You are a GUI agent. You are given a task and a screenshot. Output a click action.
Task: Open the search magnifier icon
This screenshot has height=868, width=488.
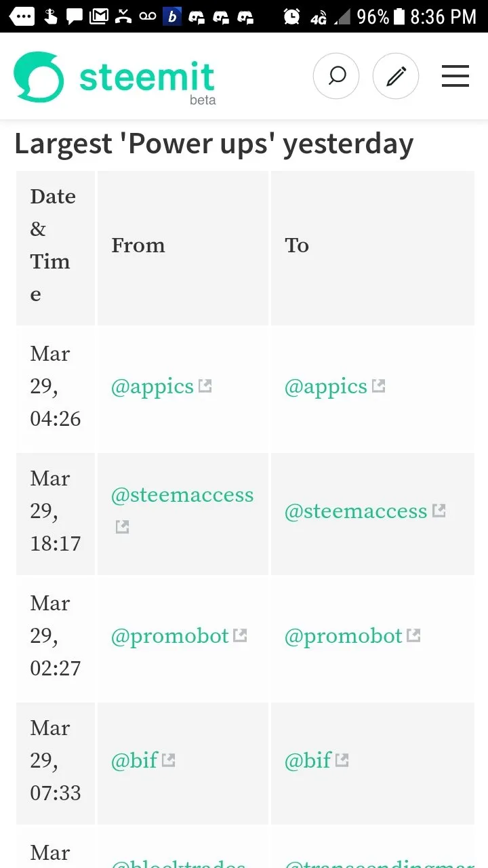tap(336, 76)
